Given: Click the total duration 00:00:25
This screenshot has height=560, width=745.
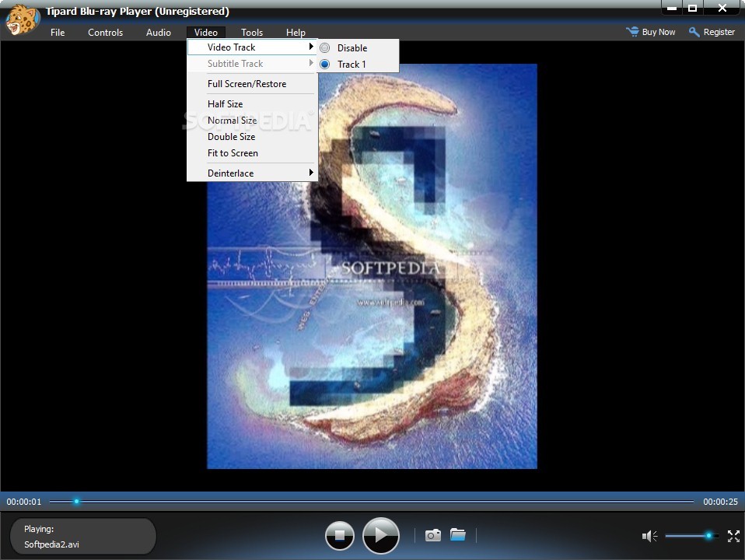Looking at the screenshot, I should tap(720, 502).
